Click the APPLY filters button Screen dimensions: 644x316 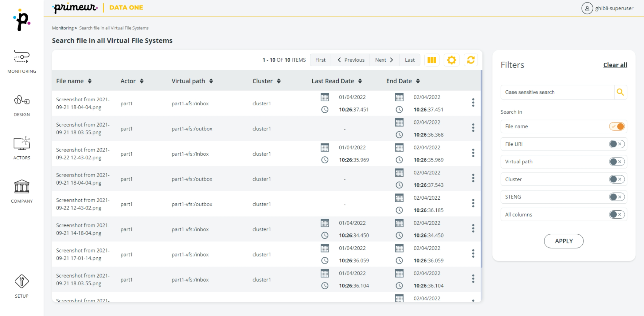coord(564,241)
